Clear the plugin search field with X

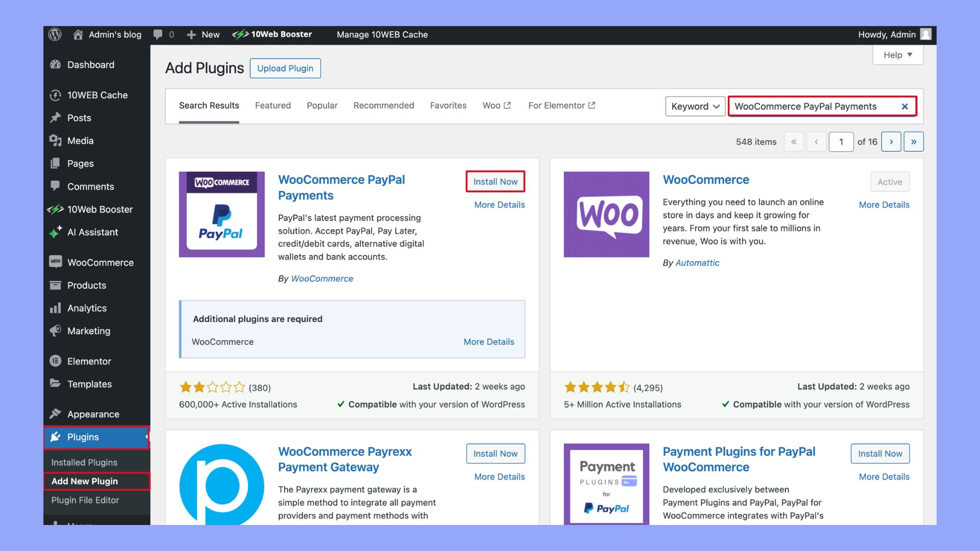tap(904, 107)
